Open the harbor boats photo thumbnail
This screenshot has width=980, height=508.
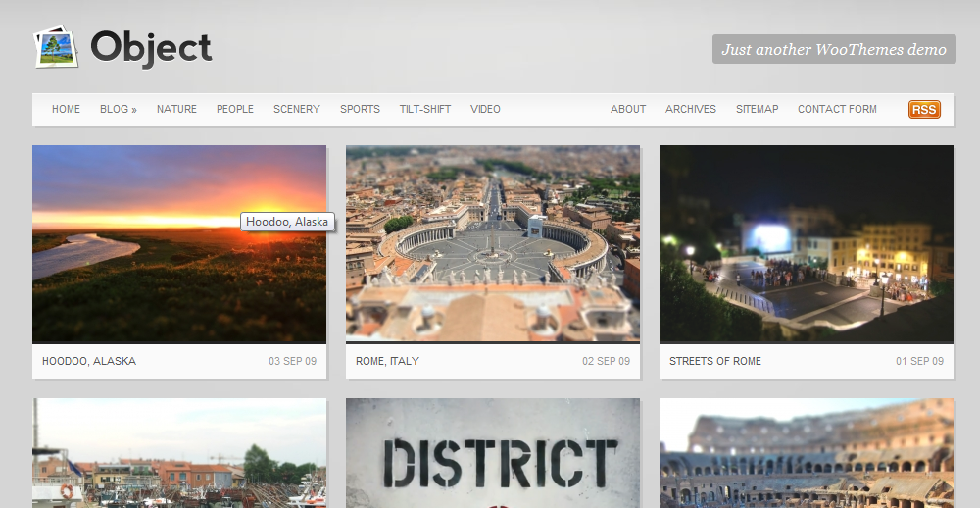179,453
